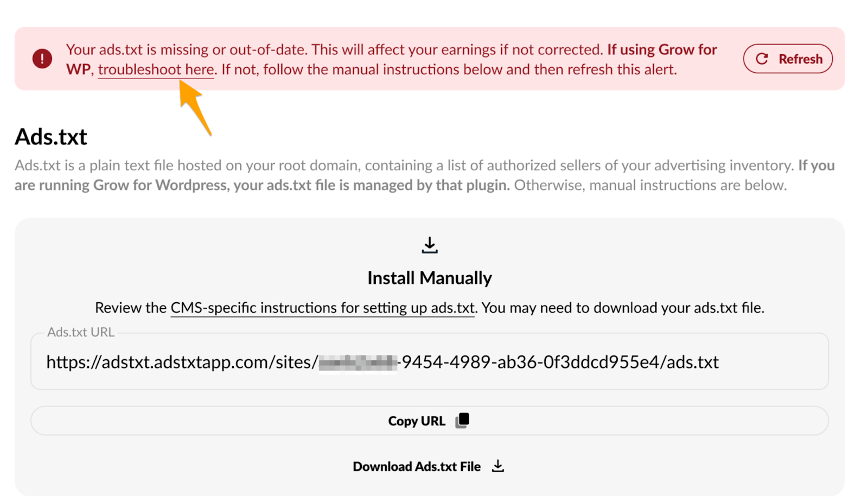Viewport: 868px width, 496px height.
Task: Click the refresh icon in the alert banner
Action: point(762,59)
